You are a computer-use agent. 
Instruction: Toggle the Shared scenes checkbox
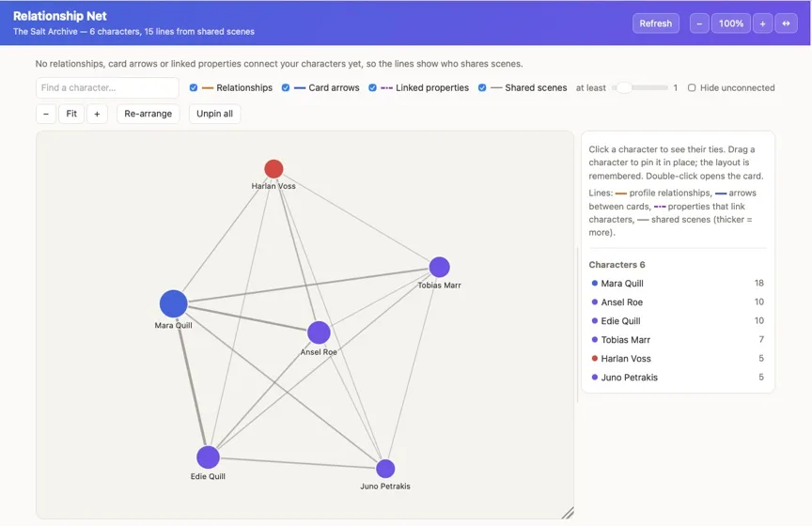click(x=482, y=87)
